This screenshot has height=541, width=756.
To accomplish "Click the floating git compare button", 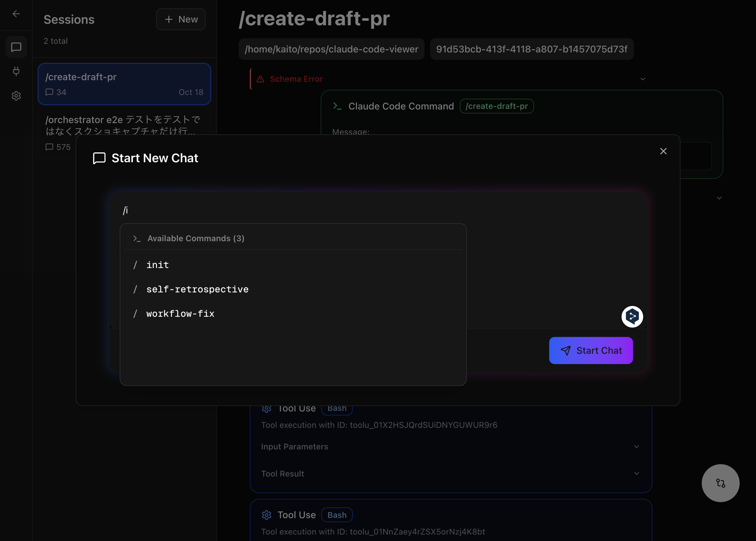I will pos(720,483).
